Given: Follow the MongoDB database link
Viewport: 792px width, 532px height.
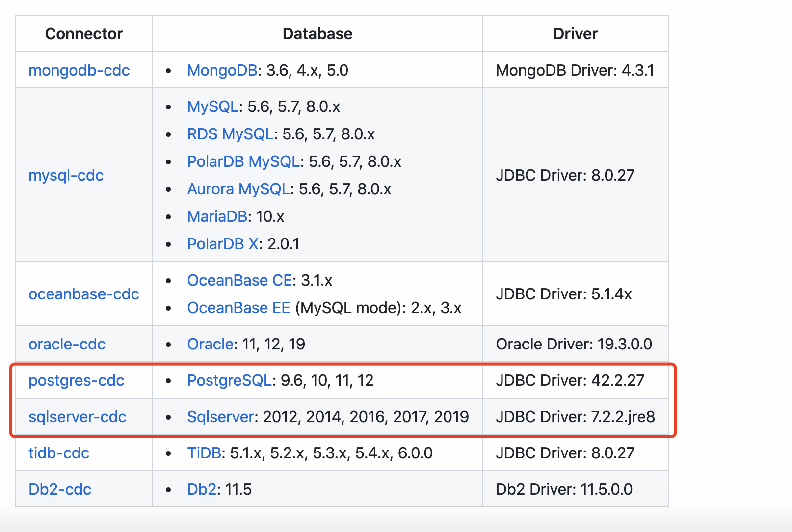Looking at the screenshot, I should (x=222, y=70).
